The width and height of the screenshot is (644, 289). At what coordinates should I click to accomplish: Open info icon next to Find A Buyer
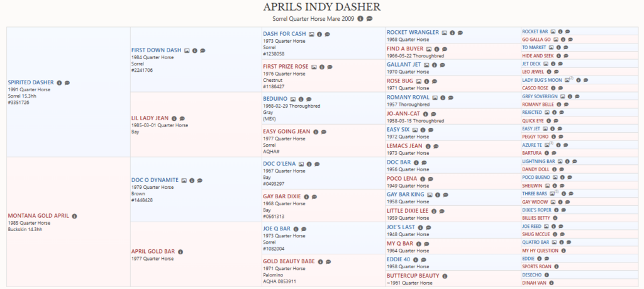click(x=436, y=49)
